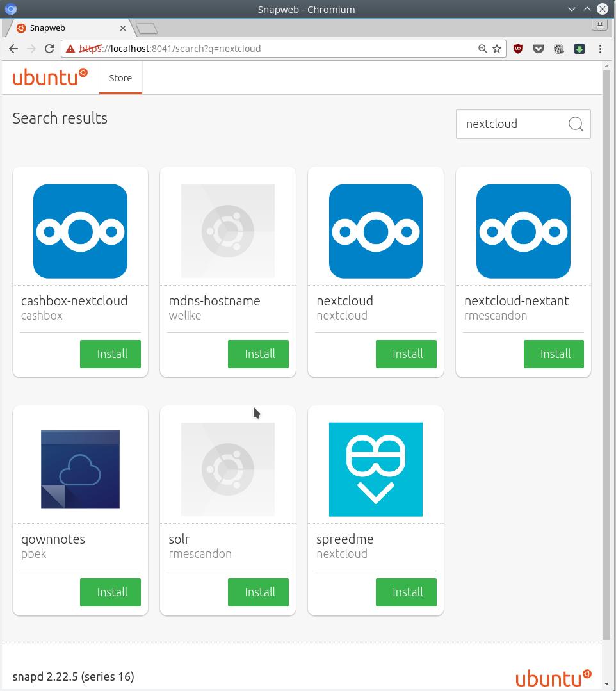Click scrollbar down arrow
This screenshot has width=616, height=691.
click(x=607, y=683)
